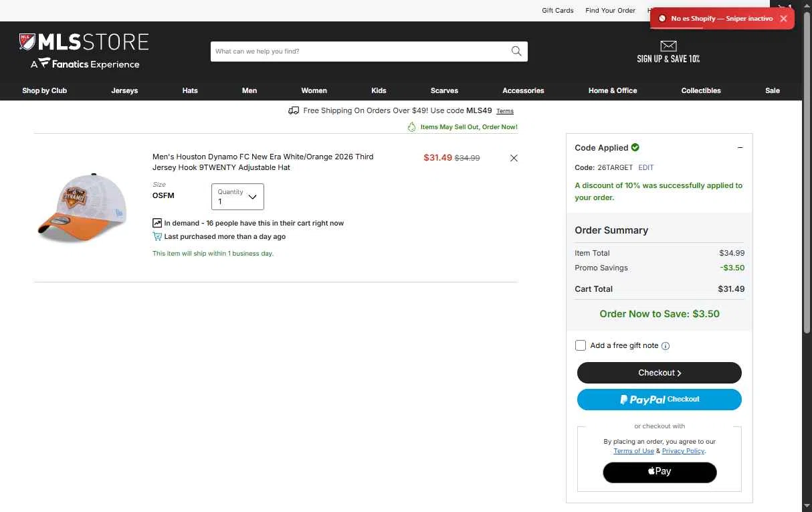
Task: Open the Kids menu
Action: point(379,90)
